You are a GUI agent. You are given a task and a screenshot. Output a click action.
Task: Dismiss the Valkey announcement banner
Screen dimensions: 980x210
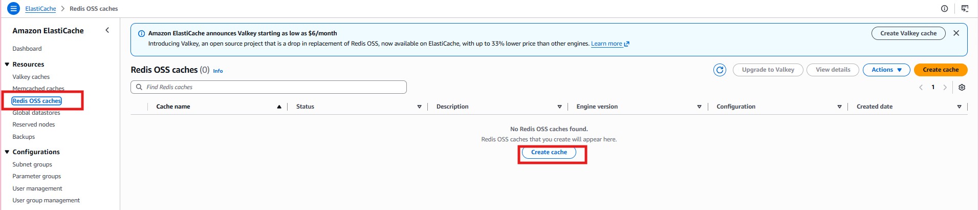click(956, 33)
